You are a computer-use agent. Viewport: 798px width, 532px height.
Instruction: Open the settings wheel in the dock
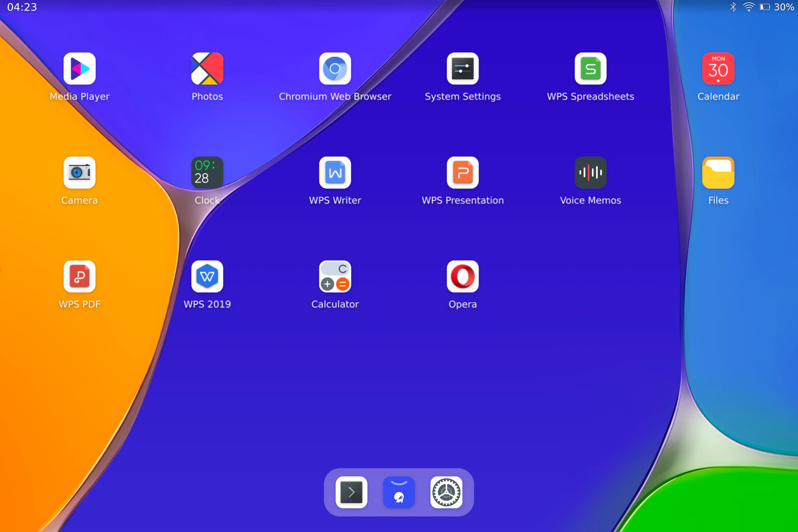coord(446,492)
